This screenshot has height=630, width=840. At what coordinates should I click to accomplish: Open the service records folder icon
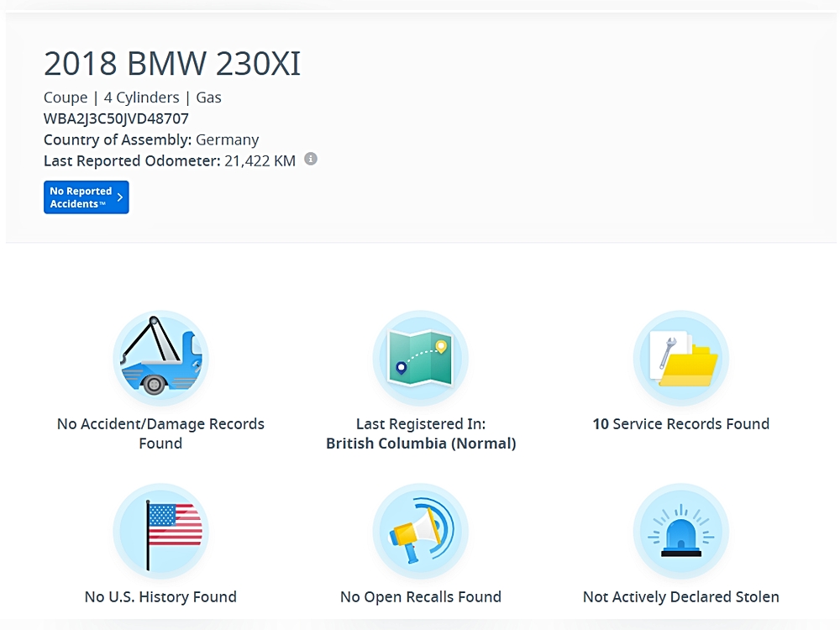[x=680, y=359]
